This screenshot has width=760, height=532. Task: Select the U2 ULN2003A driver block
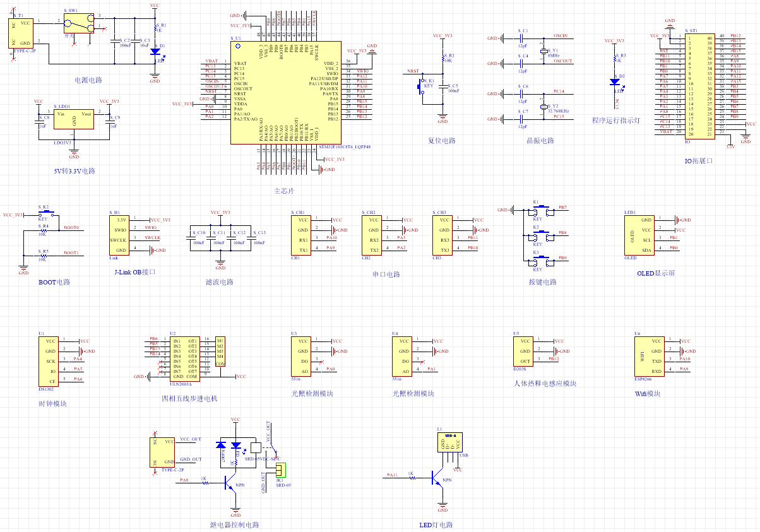click(185, 358)
